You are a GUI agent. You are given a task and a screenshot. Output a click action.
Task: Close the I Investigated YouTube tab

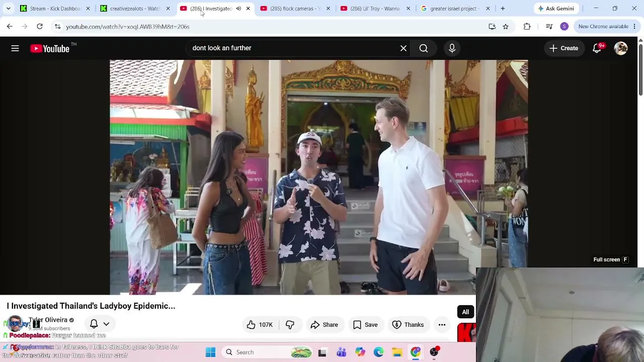coord(248,9)
